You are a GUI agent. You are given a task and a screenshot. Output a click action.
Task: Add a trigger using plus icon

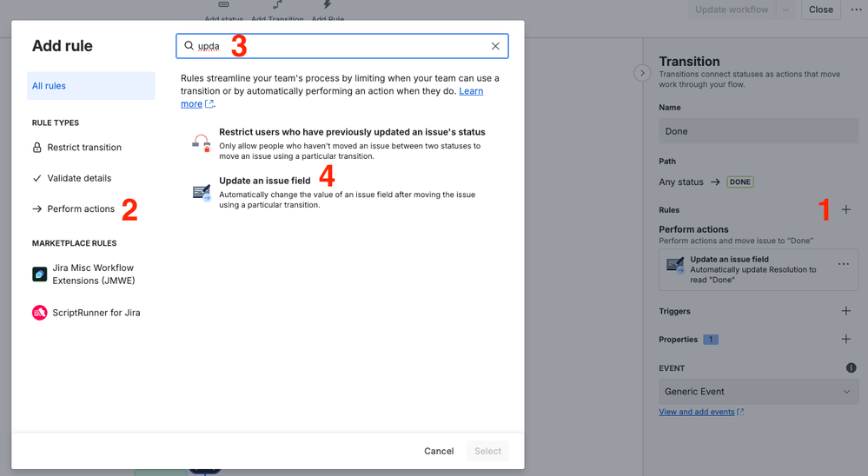click(845, 311)
